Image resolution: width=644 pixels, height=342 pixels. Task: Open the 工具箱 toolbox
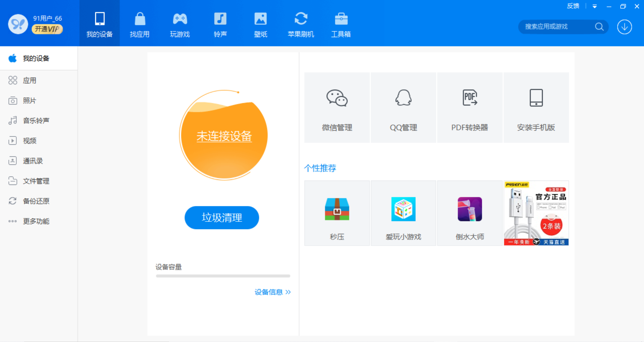click(x=341, y=23)
